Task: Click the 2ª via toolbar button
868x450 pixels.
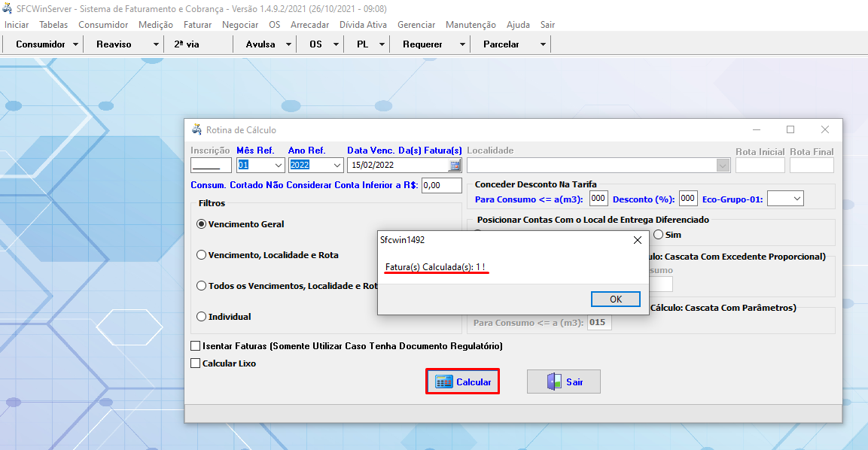Action: tap(187, 44)
